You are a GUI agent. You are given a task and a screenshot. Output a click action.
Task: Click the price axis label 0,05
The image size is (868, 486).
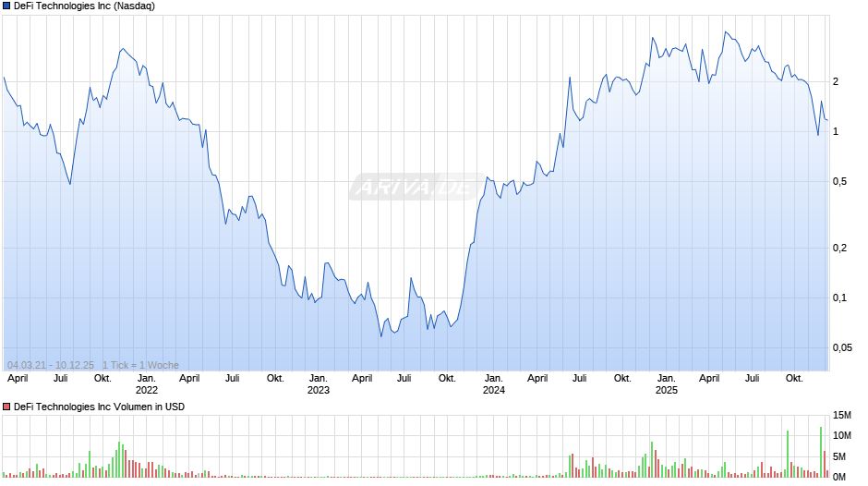pos(842,347)
